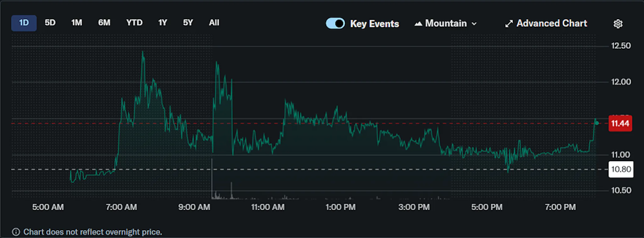This screenshot has width=644, height=238.
Task: Toggle the Key Events switch
Action: pyautogui.click(x=335, y=24)
